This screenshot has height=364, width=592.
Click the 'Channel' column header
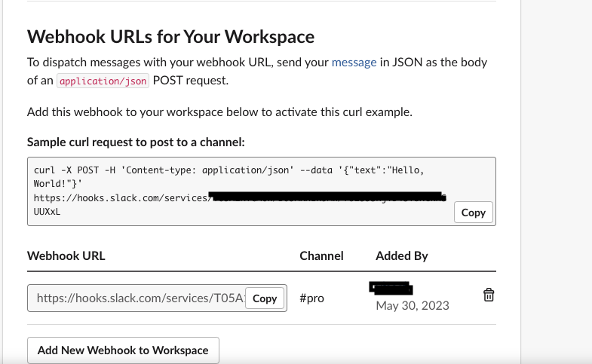(322, 255)
